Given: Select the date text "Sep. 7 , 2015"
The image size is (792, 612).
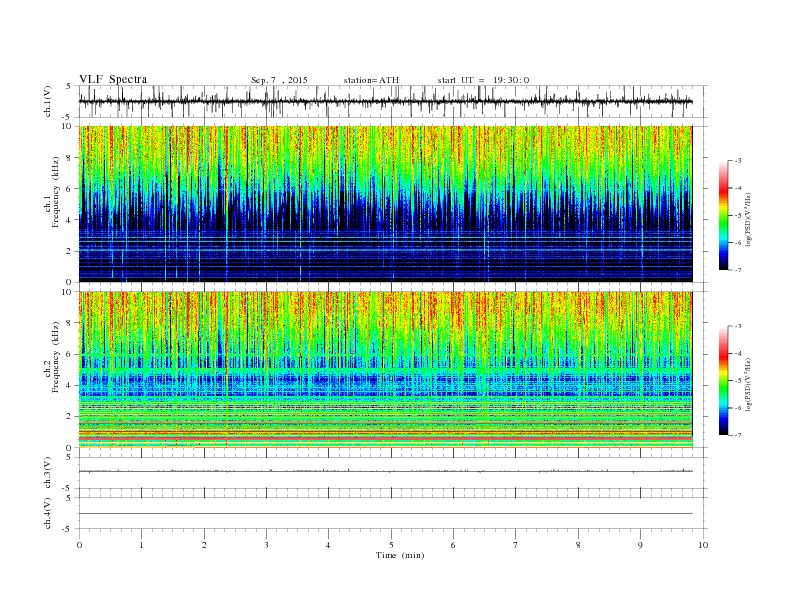Looking at the screenshot, I should point(279,80).
